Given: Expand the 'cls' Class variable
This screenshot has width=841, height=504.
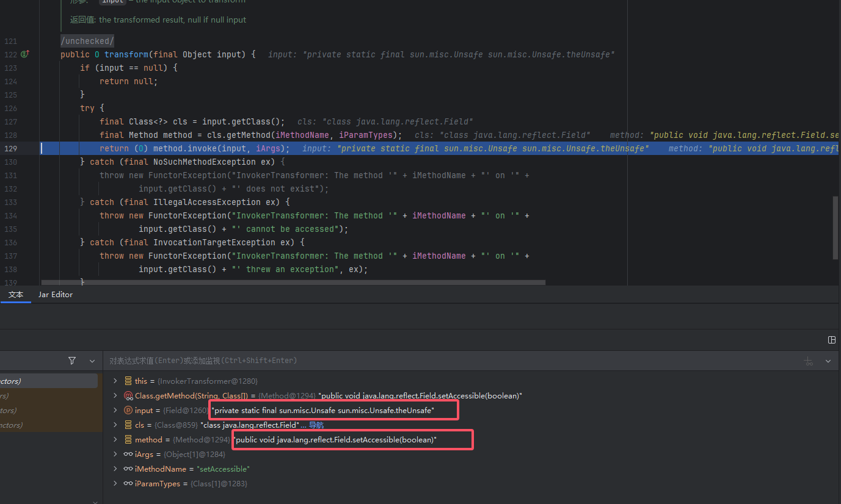Looking at the screenshot, I should (115, 425).
